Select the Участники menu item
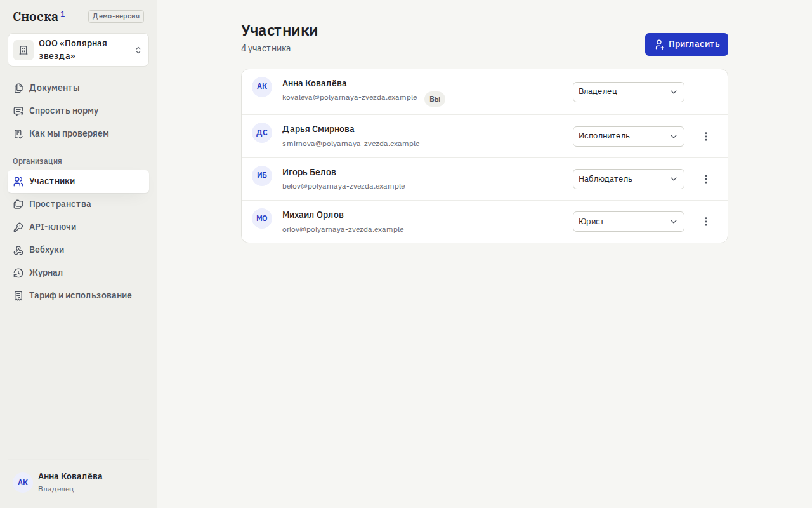Screen dimensions: 812x508 pyautogui.click(x=79, y=182)
